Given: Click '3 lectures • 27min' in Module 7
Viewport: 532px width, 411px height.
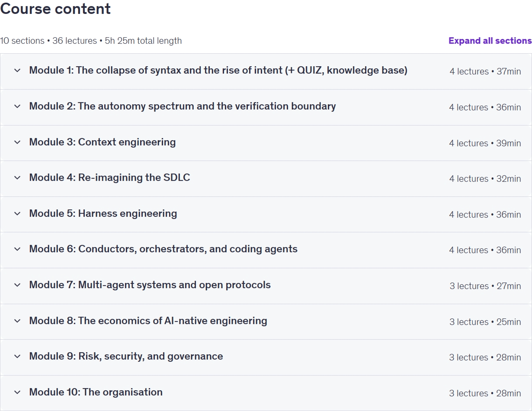Looking at the screenshot, I should coord(485,286).
